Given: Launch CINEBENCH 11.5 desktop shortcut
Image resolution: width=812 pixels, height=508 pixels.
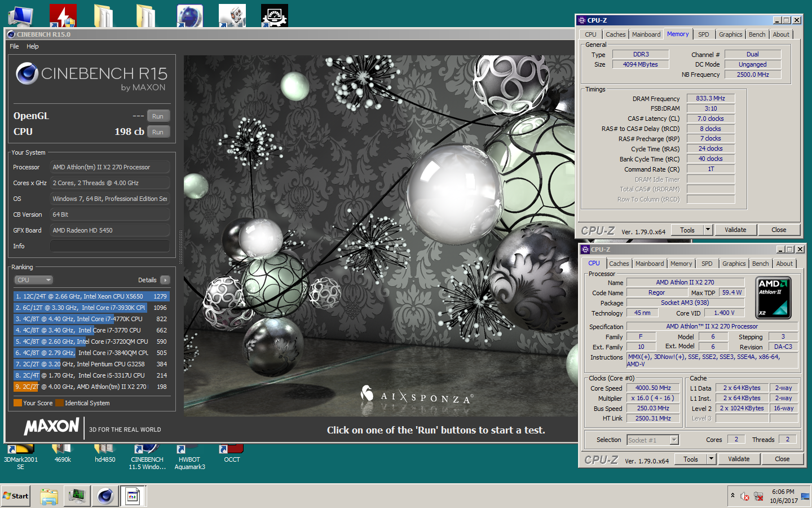Looking at the screenshot, I should point(147,456).
